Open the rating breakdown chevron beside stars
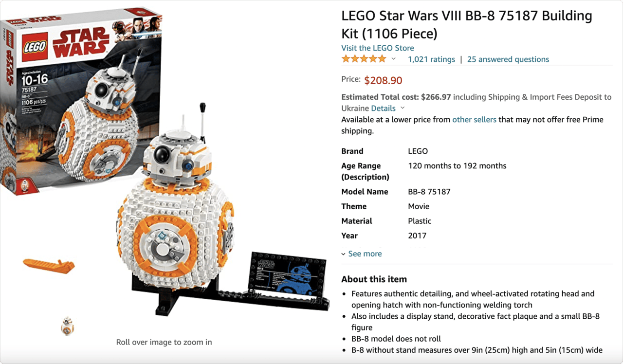The height and width of the screenshot is (364, 623). [394, 59]
